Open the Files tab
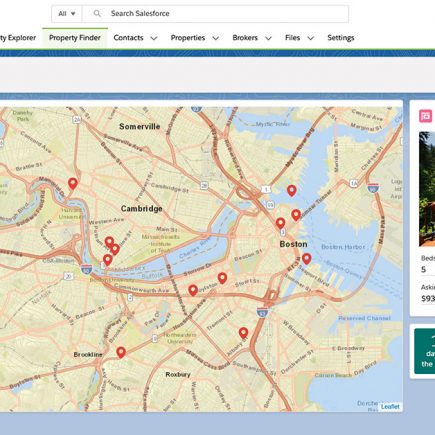Screen dimensions: 435x435 292,38
